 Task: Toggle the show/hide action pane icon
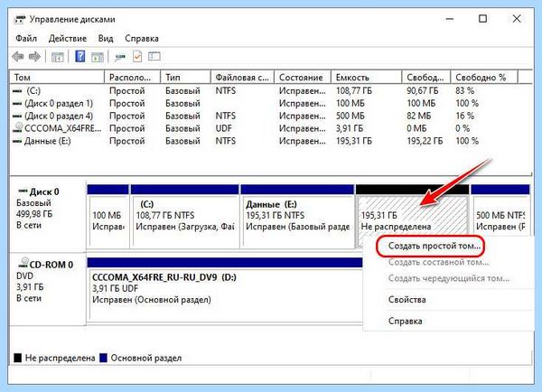(x=98, y=57)
